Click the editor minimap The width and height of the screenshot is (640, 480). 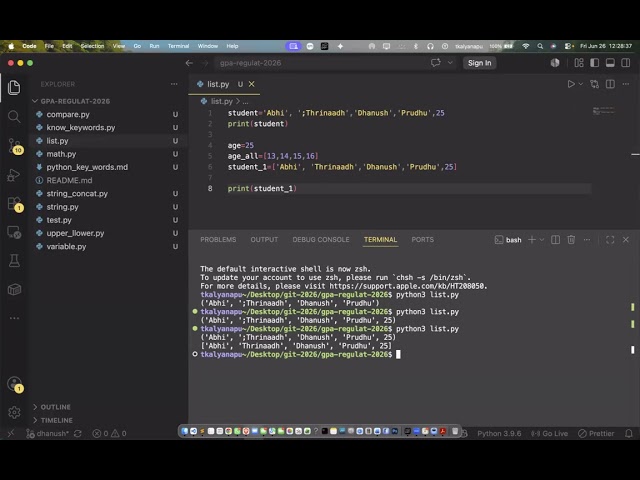click(x=604, y=111)
